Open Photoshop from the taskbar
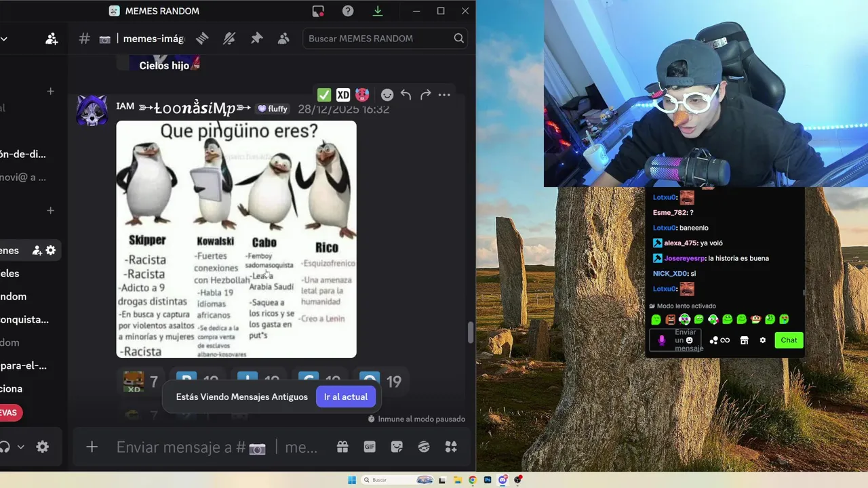Screen dimensions: 868x488 pyautogui.click(x=488, y=480)
